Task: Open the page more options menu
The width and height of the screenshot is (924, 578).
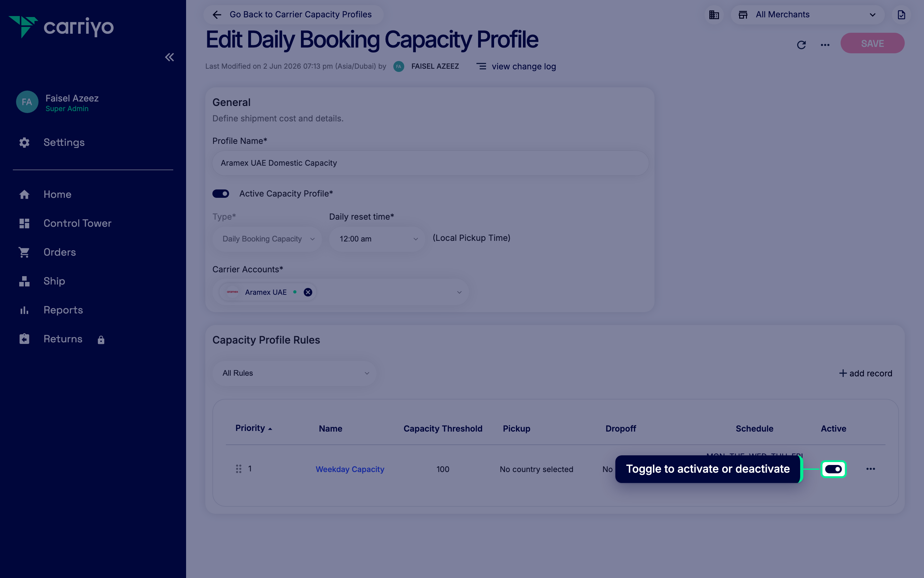Action: tap(825, 45)
